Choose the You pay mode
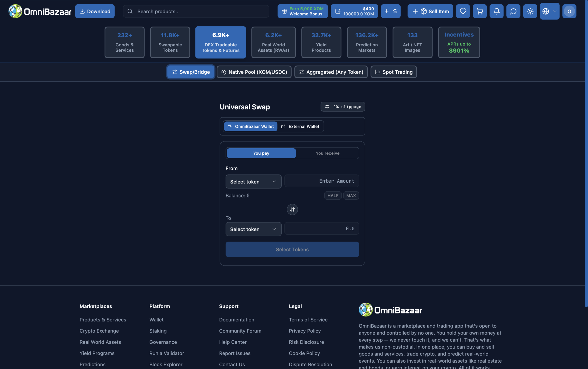588x369 pixels. (x=261, y=153)
